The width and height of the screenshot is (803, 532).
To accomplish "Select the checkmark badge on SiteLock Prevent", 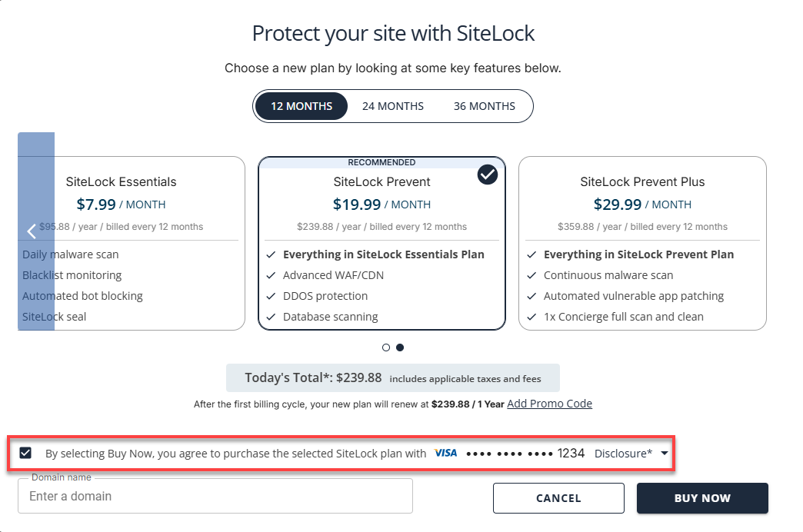I will pyautogui.click(x=487, y=175).
